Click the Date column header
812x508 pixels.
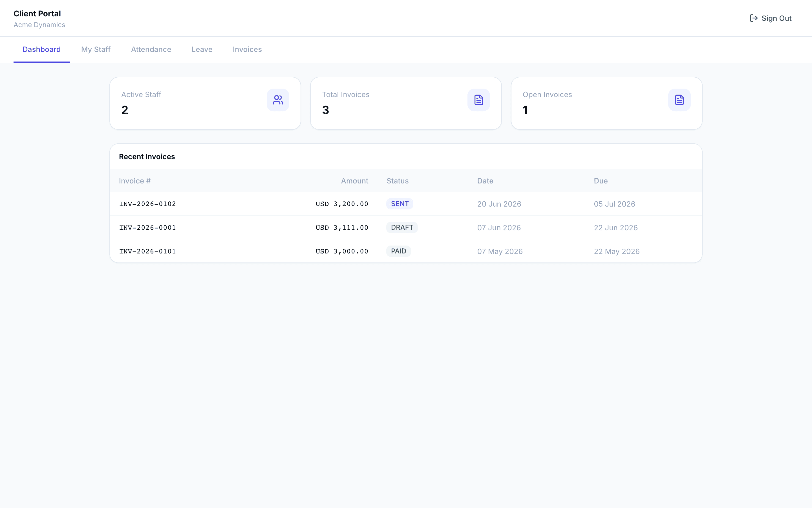485,181
